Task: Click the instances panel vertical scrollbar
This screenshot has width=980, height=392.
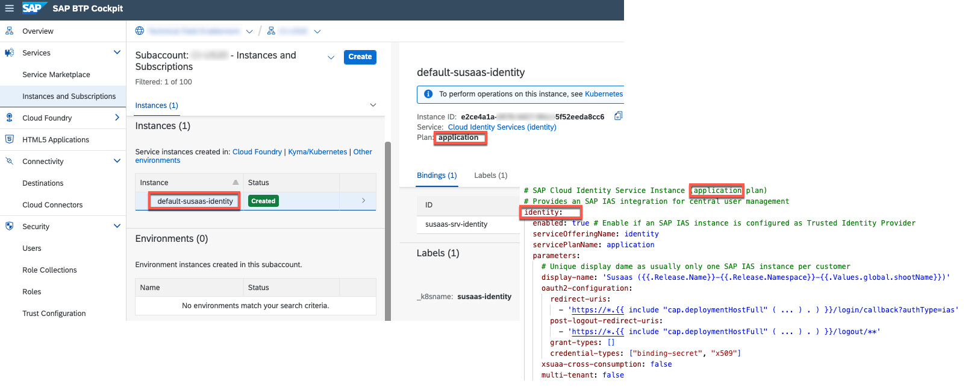Action: tap(388, 230)
